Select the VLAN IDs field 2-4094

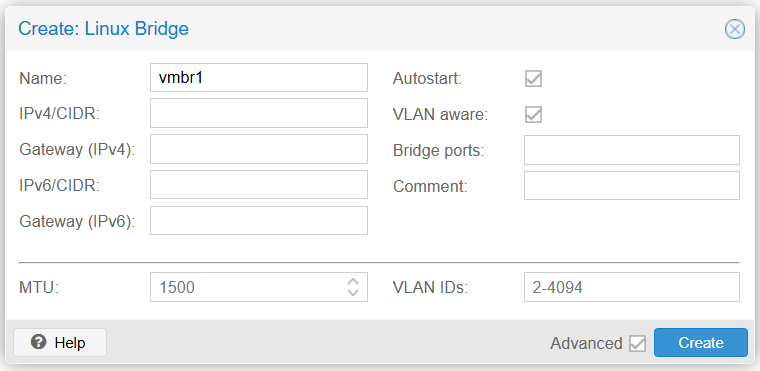pos(632,287)
